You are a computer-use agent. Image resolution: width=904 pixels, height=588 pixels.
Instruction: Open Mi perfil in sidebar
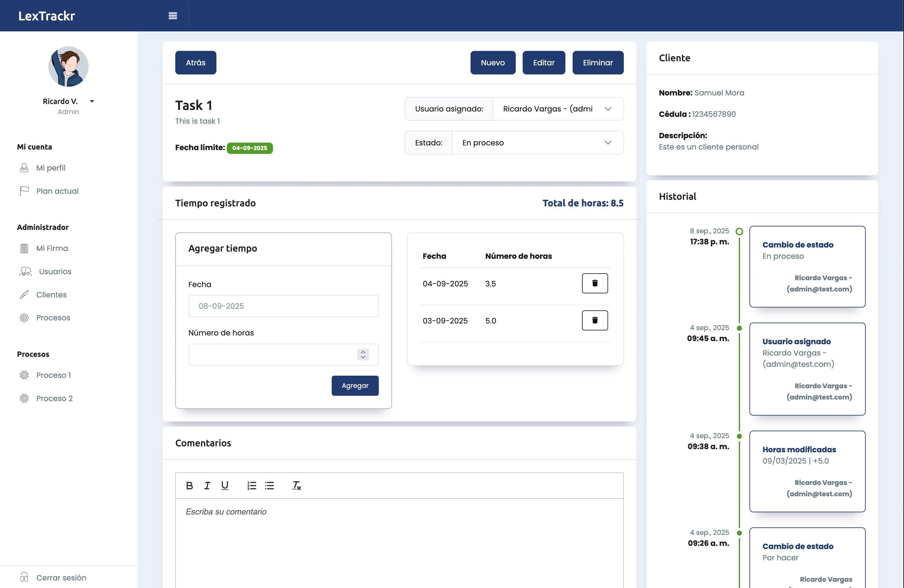pyautogui.click(x=51, y=168)
